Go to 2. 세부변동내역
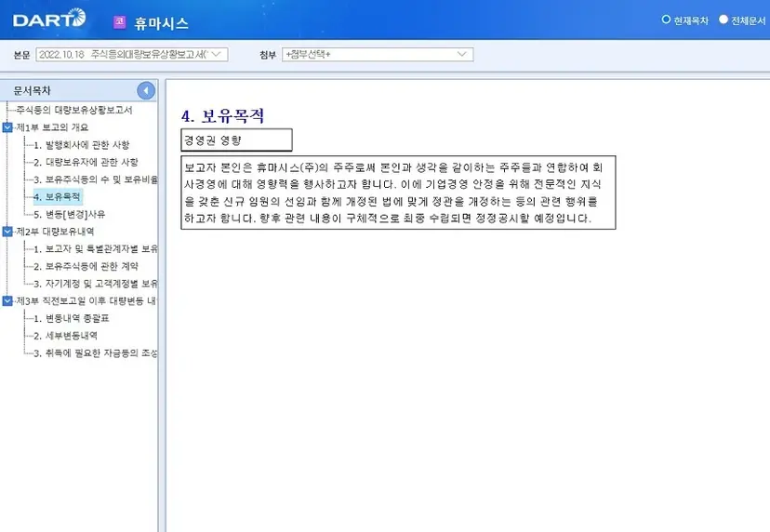The image size is (770, 532). tap(65, 336)
